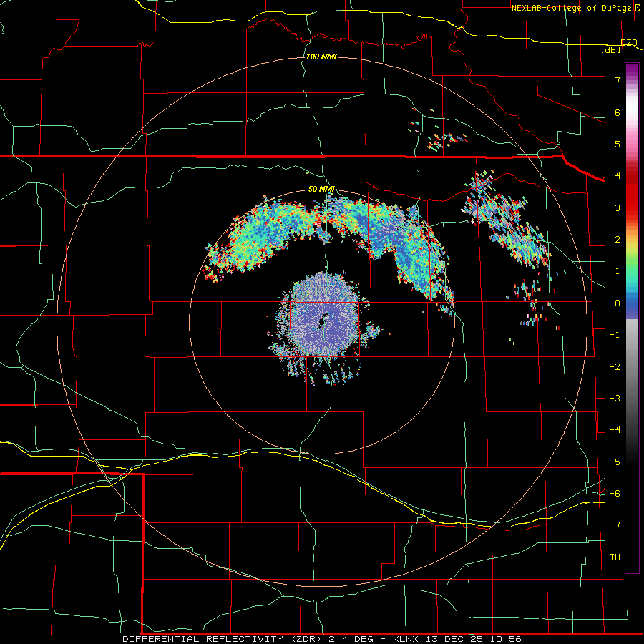Click the 4 value on the color scale
644x644 pixels.
coord(618,176)
